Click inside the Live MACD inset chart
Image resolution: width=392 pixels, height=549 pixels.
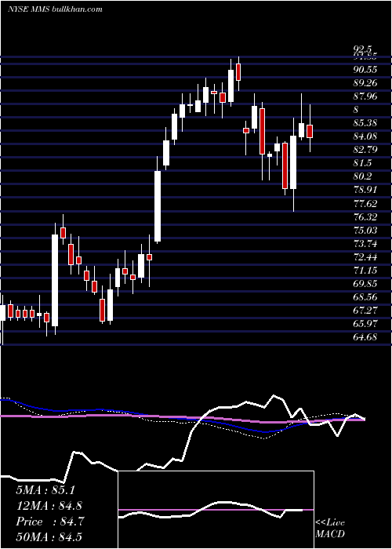[x=216, y=510]
